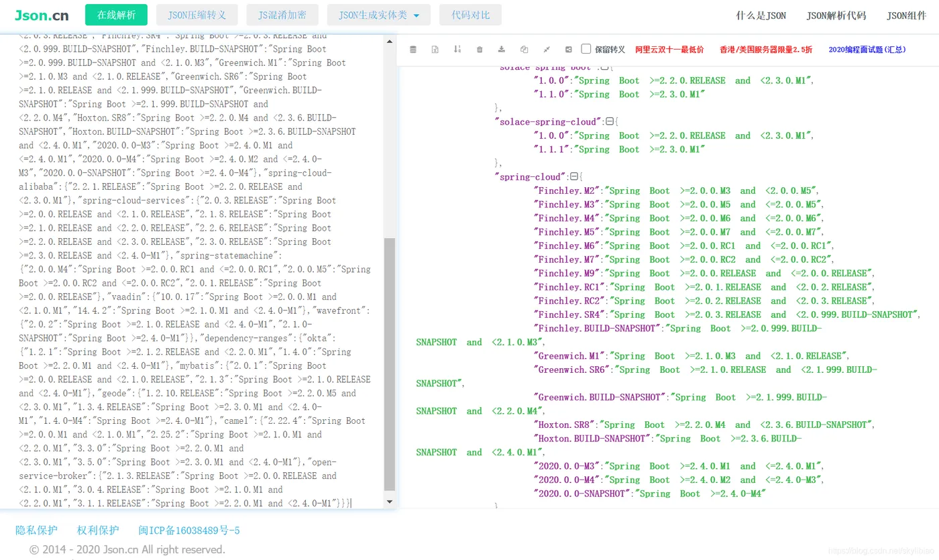Screen dimensions: 939x560
Task: Click the input editor scrollbar thumb
Action: click(x=389, y=364)
